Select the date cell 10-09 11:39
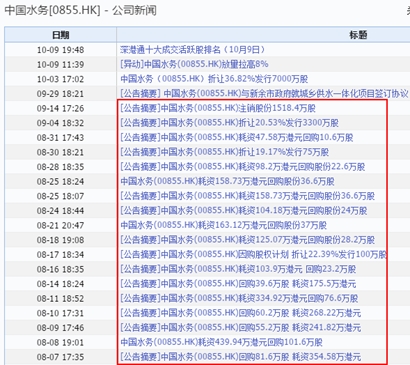 (60, 64)
